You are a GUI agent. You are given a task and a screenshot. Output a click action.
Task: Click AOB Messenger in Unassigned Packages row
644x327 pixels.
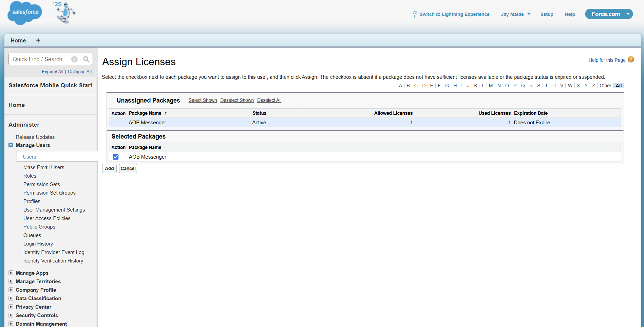point(147,123)
